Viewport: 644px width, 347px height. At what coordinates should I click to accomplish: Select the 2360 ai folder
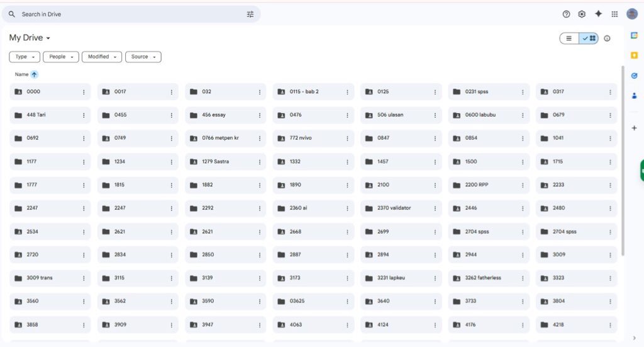(313, 208)
